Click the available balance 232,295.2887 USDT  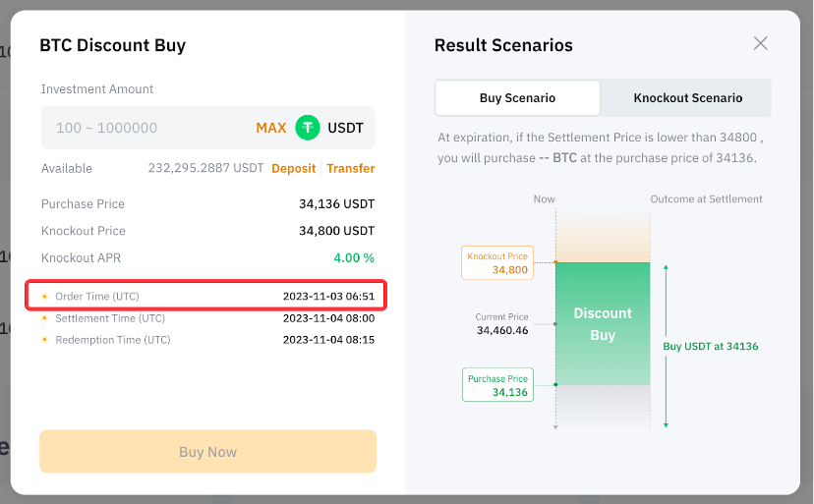[205, 168]
